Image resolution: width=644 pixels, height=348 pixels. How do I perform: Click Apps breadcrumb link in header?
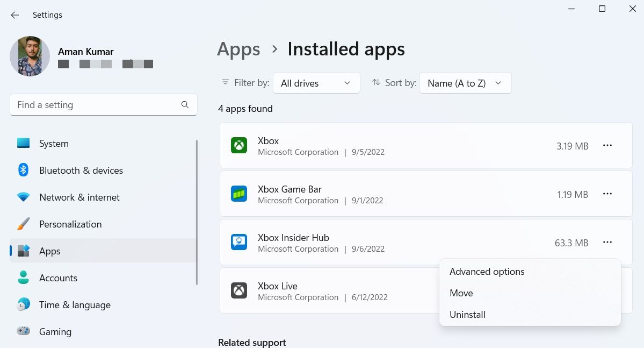coord(238,49)
